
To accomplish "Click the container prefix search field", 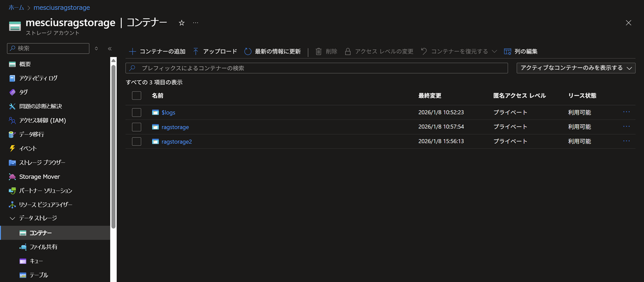I will coord(313,68).
